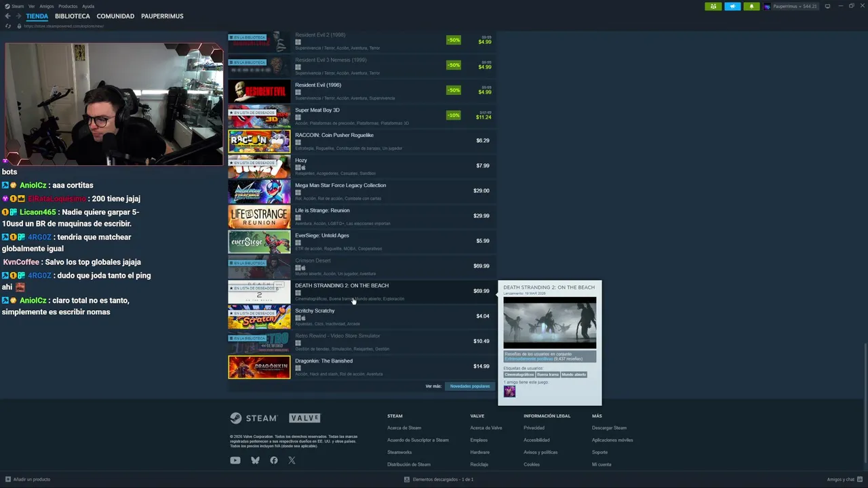
Task: Click the friend avatar in Death Stranding tooltip
Action: [x=509, y=391]
